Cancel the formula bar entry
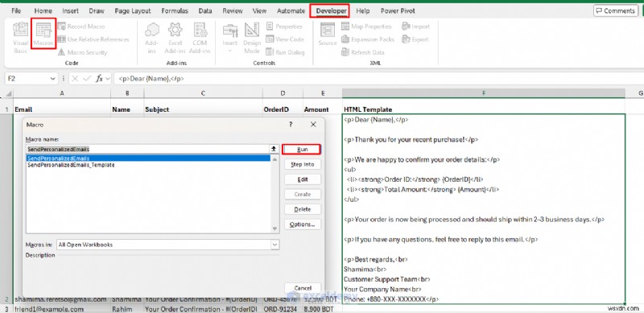The width and height of the screenshot is (644, 313). point(75,79)
